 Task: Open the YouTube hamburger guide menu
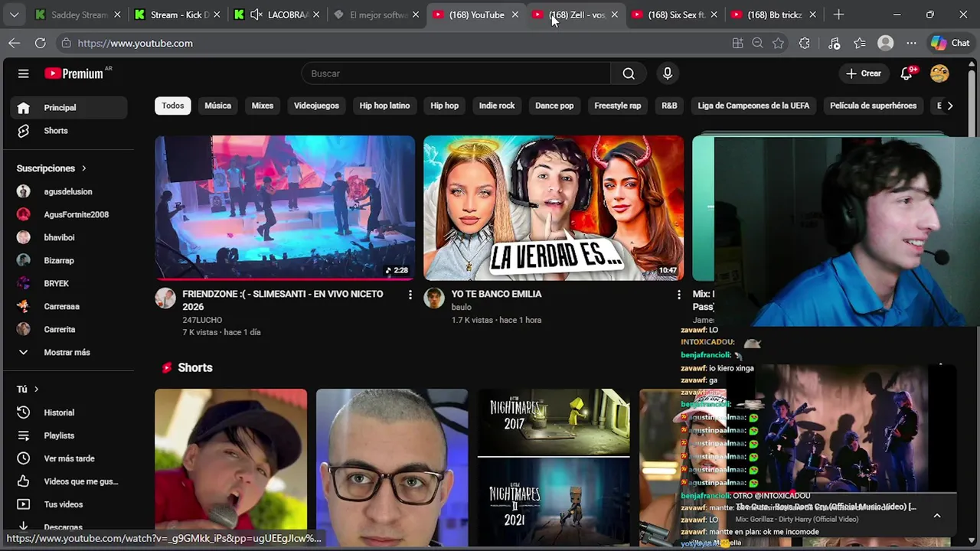point(23,73)
